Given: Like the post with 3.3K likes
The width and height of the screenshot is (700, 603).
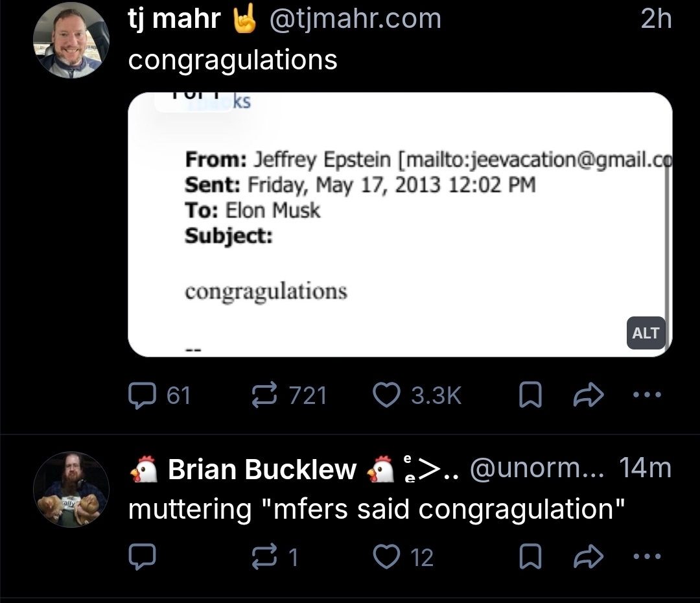Looking at the screenshot, I should (388, 395).
